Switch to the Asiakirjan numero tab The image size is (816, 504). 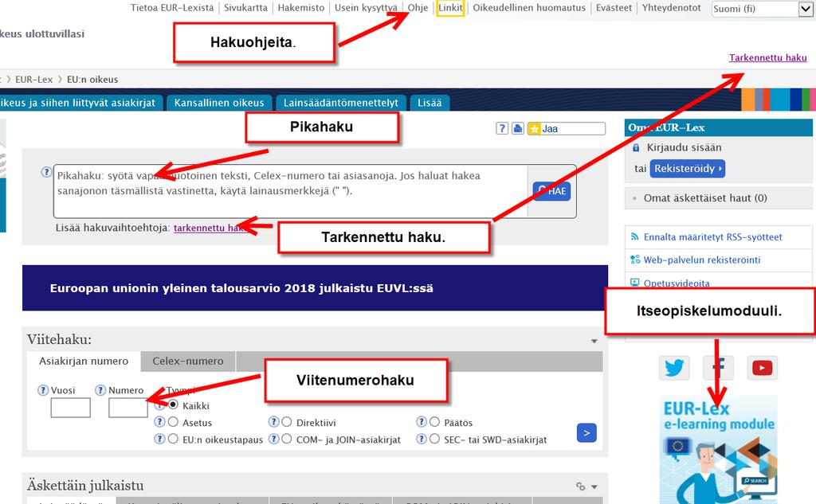[x=84, y=361]
